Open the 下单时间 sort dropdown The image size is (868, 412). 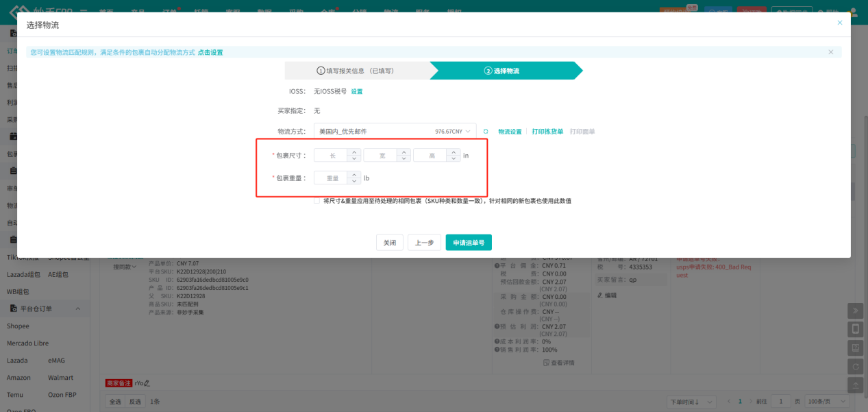click(692, 401)
